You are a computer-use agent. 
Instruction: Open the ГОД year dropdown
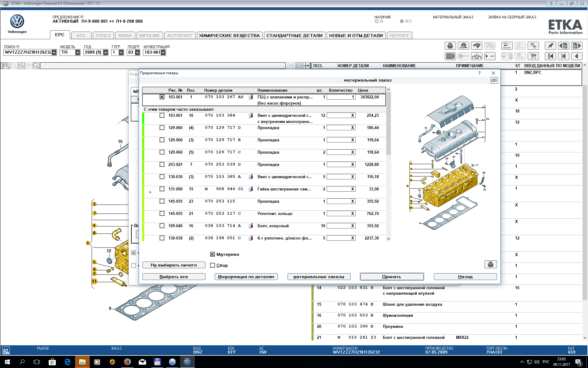(106, 52)
